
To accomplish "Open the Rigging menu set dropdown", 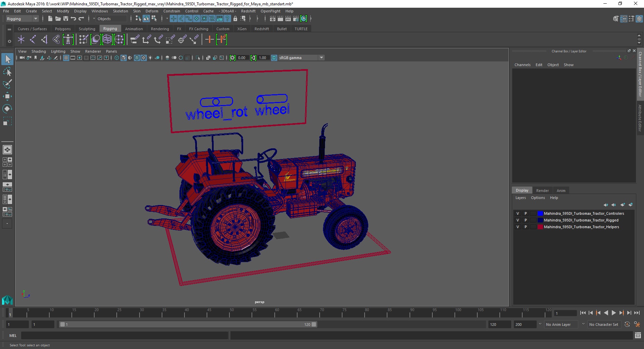I will [22, 19].
